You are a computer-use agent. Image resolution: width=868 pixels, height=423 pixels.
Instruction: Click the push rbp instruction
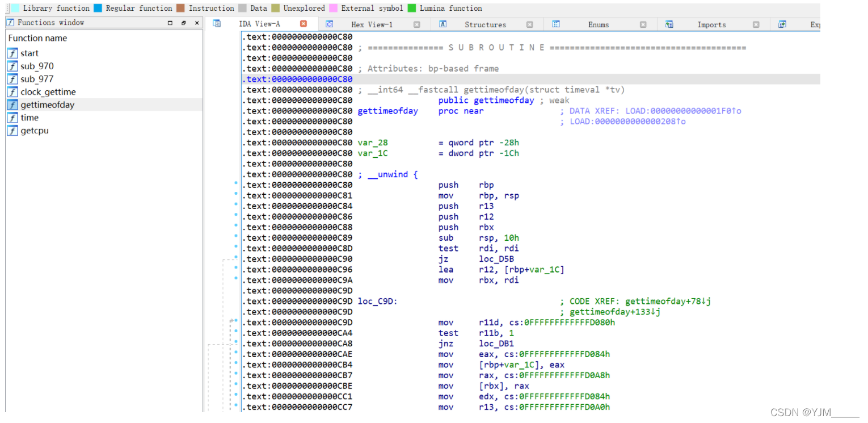(x=466, y=185)
